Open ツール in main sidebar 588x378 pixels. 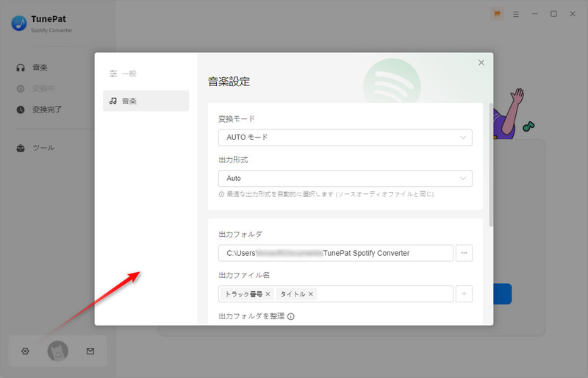pos(35,148)
